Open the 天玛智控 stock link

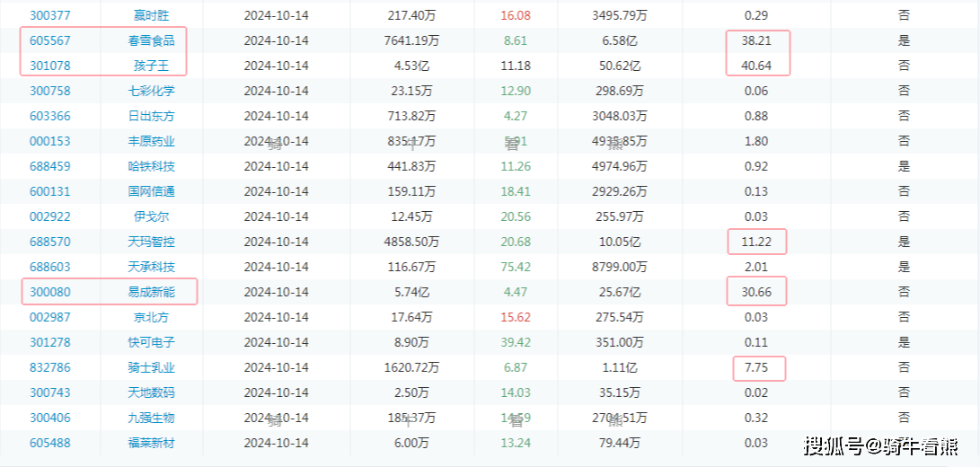tap(151, 242)
